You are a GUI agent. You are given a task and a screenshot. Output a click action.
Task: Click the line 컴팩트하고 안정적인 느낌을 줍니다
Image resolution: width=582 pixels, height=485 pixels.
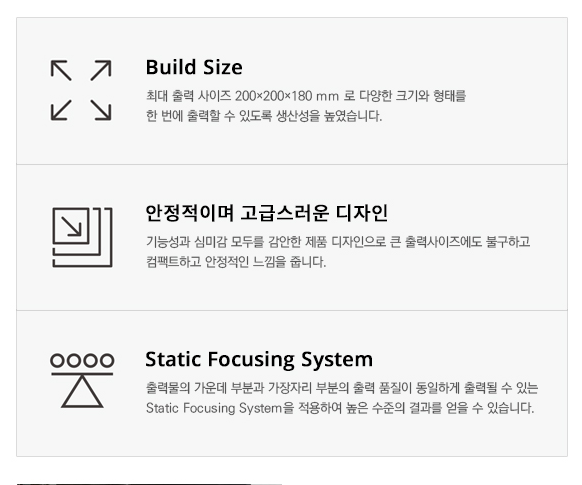(236, 262)
